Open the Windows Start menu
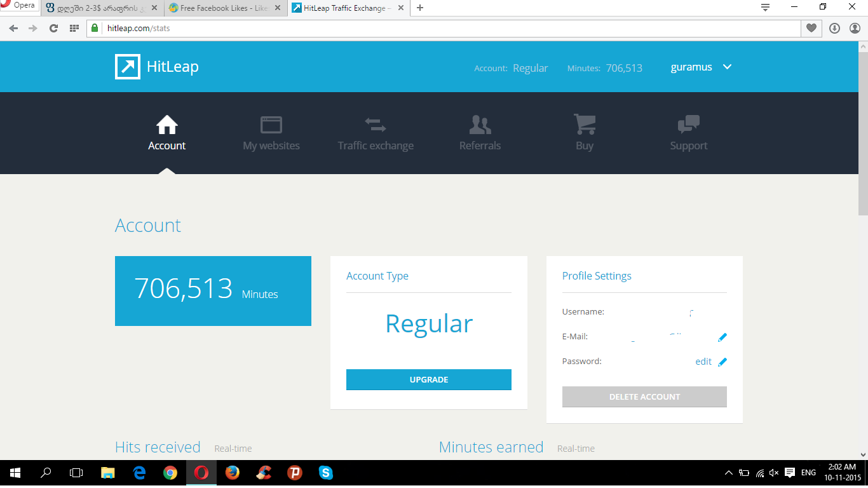868x488 pixels. coord(15,473)
